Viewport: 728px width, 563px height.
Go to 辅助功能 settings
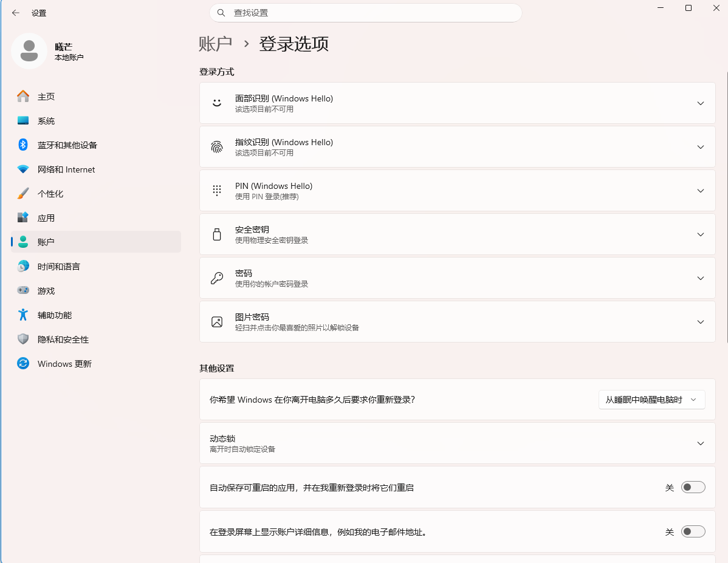pyautogui.click(x=96, y=315)
